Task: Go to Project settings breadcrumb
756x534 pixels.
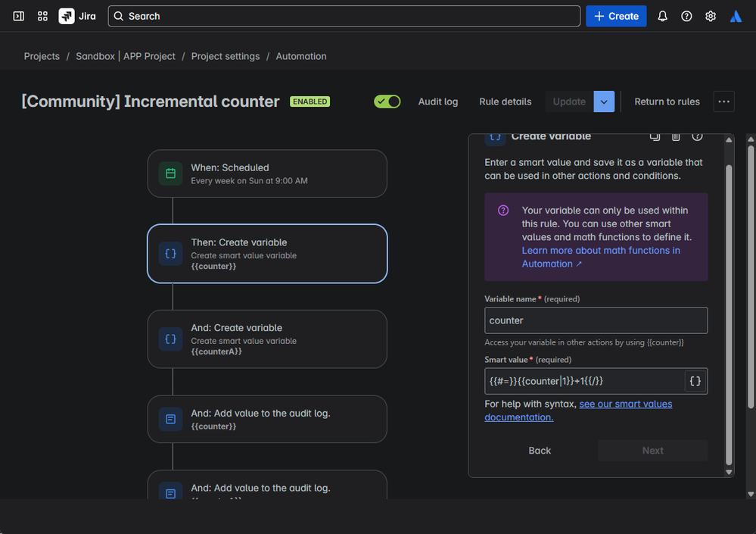Action: click(225, 56)
